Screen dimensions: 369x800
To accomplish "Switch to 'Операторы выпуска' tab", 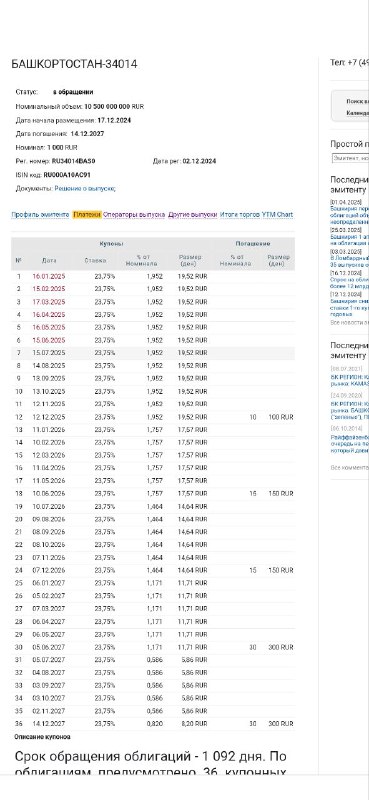I will point(134,215).
